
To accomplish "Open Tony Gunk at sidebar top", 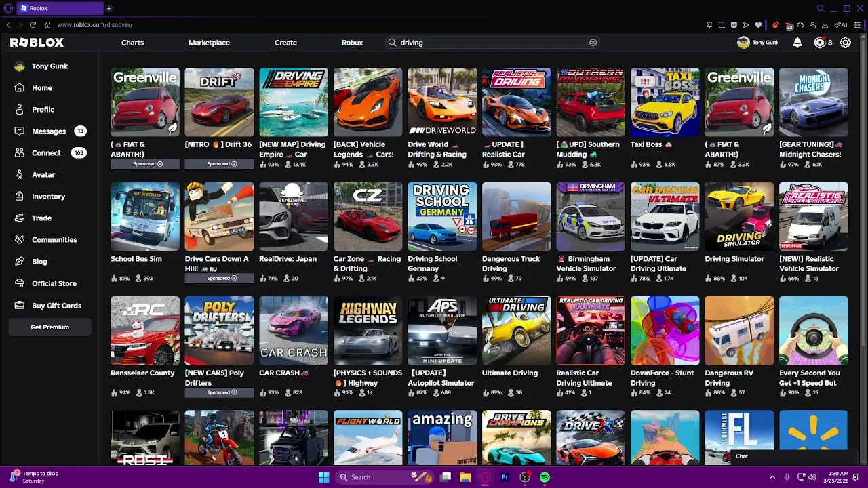I will pos(50,66).
